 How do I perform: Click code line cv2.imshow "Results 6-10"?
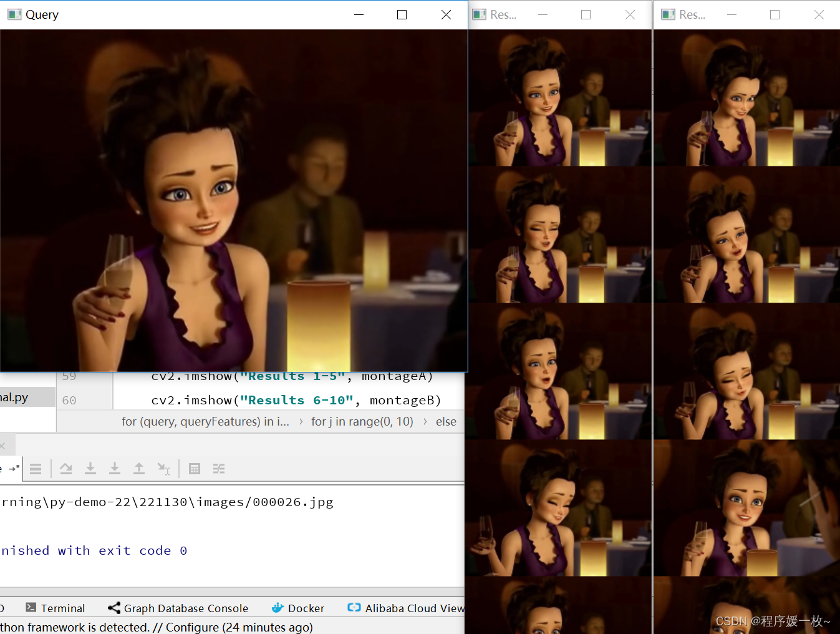(296, 400)
